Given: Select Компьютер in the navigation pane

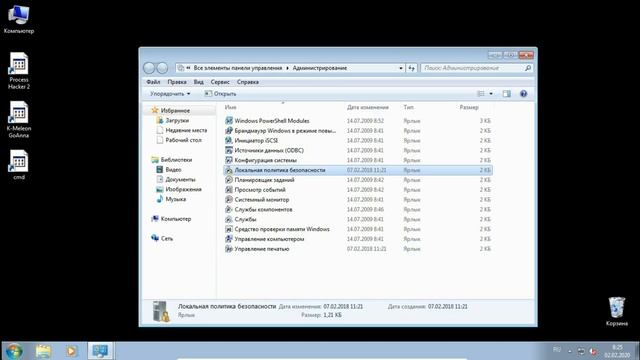Looking at the screenshot, I should pos(176,219).
